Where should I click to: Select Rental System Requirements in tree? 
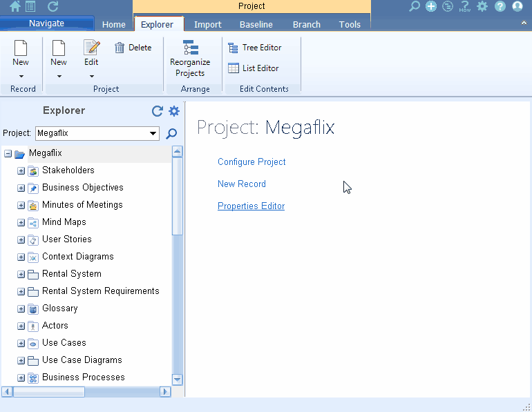(101, 291)
